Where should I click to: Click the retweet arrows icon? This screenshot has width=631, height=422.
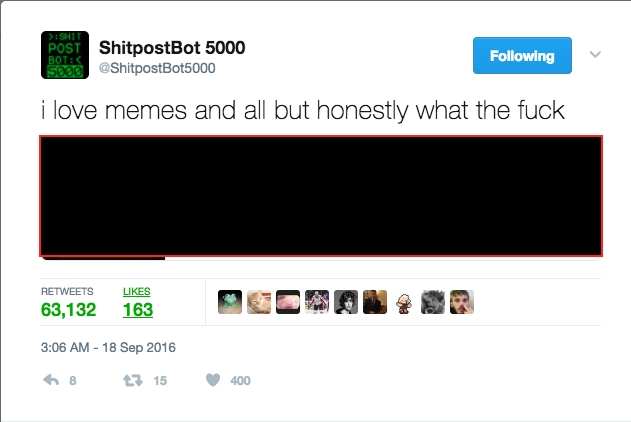click(x=133, y=380)
